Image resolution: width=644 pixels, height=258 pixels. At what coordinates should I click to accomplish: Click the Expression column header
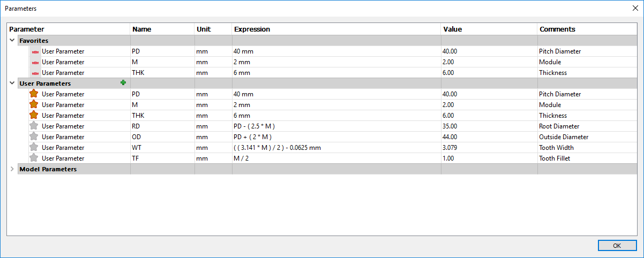click(x=336, y=29)
